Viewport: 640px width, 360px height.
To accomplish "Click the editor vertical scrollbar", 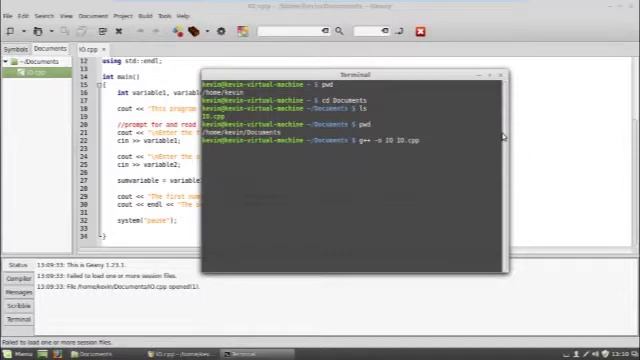I will (635, 151).
